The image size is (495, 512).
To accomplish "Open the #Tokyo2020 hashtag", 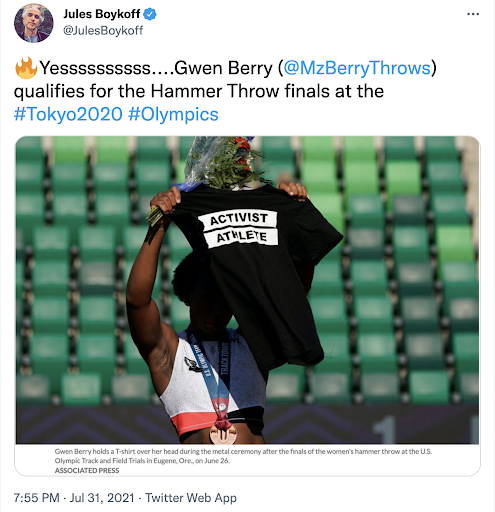I will tap(68, 114).
